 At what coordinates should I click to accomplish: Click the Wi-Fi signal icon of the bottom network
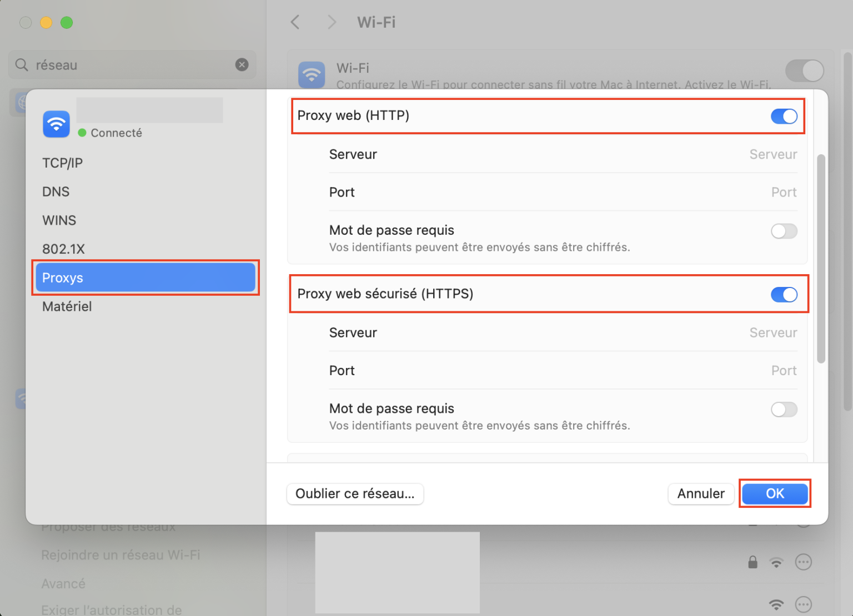777,605
